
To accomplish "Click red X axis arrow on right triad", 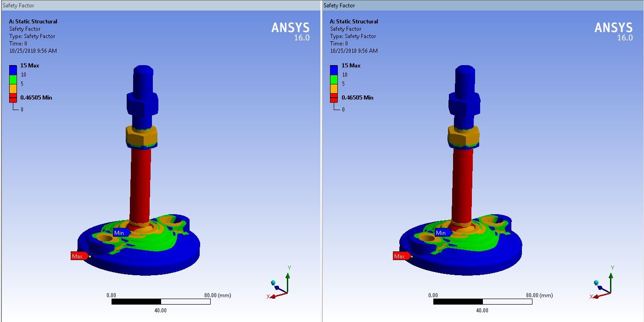I will pyautogui.click(x=597, y=296).
